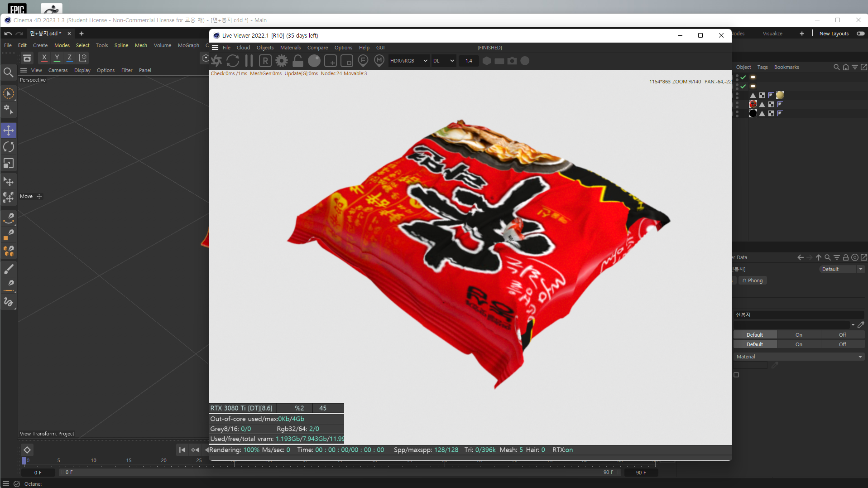
Task: Click the Attribute Manager back arrow
Action: [x=800, y=257]
